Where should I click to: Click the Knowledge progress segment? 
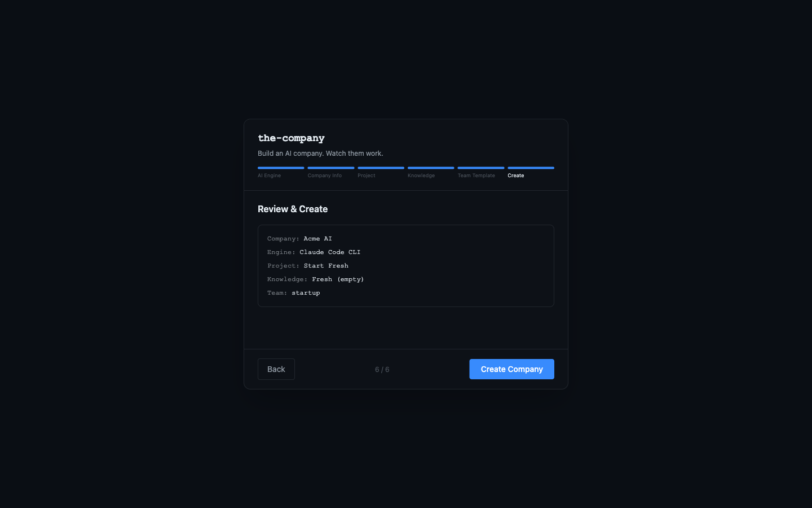click(431, 168)
